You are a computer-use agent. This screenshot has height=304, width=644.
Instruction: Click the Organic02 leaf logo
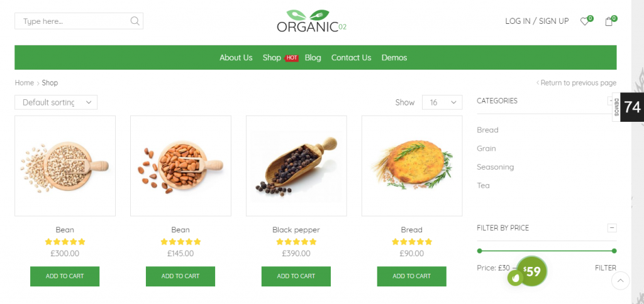click(311, 21)
